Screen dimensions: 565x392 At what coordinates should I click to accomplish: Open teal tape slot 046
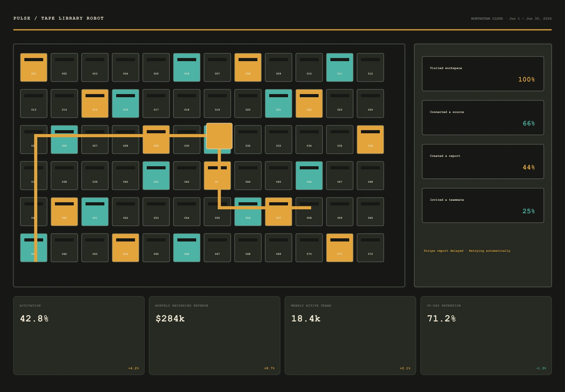309,176
